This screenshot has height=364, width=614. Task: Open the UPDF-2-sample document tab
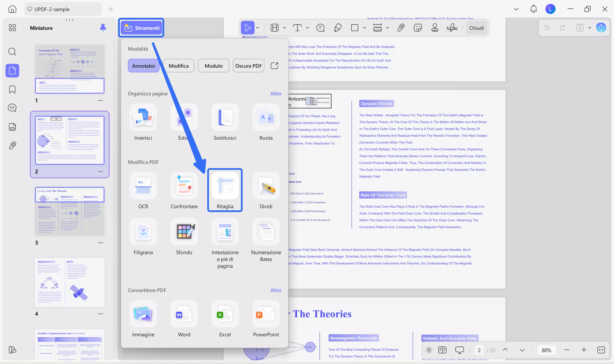[x=63, y=9]
